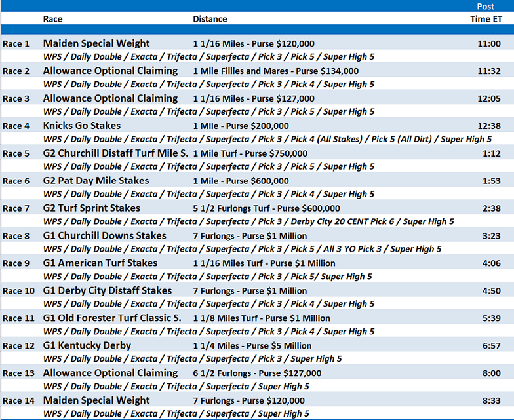The height and width of the screenshot is (420, 514).
Task: Click the 'Race 2' label
Action: (x=16, y=71)
